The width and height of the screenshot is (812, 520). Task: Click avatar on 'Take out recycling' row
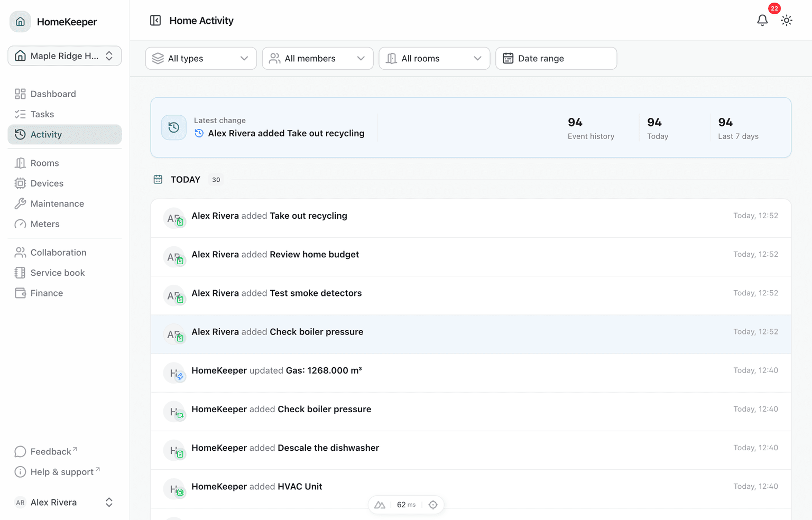[x=174, y=218]
